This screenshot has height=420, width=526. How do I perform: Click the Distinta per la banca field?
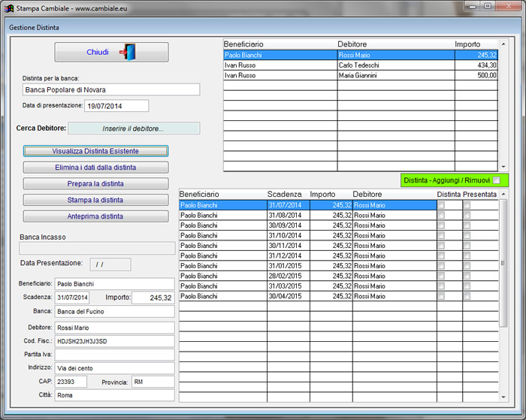pyautogui.click(x=111, y=89)
